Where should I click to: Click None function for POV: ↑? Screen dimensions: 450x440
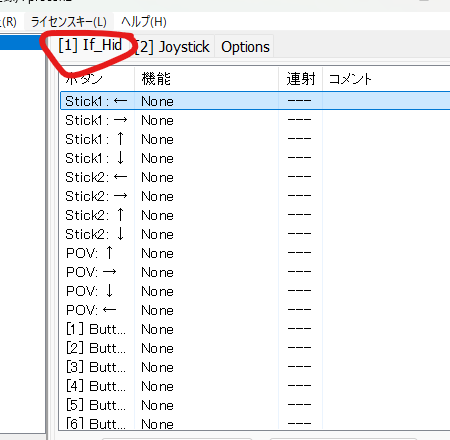tap(157, 253)
